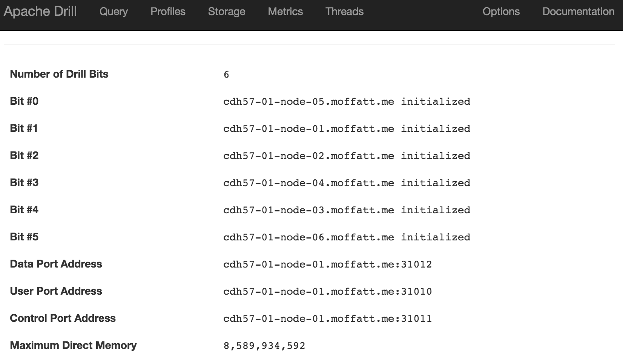Open the Threads page
This screenshot has height=364, width=623.
[344, 12]
